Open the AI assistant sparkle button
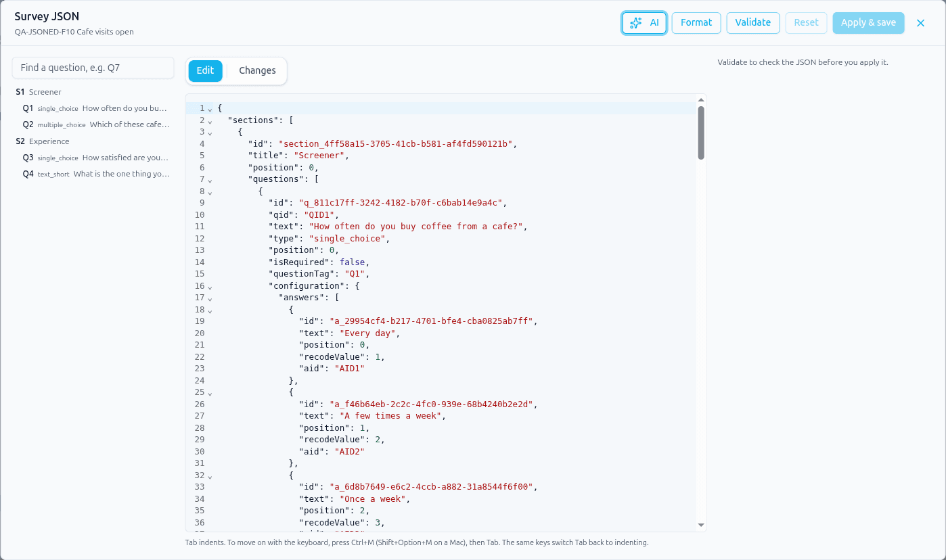The height and width of the screenshot is (560, 946). [x=644, y=22]
